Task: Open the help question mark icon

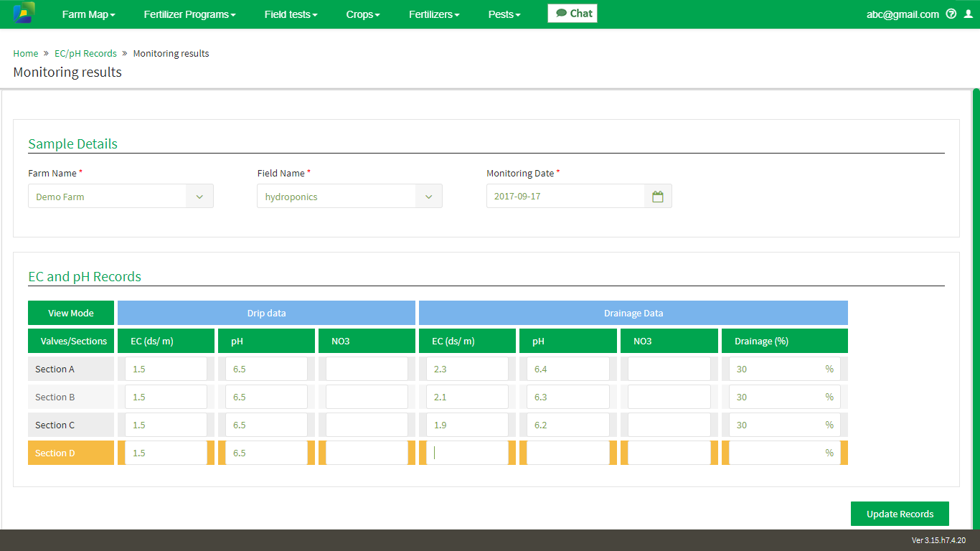Action: [x=951, y=14]
